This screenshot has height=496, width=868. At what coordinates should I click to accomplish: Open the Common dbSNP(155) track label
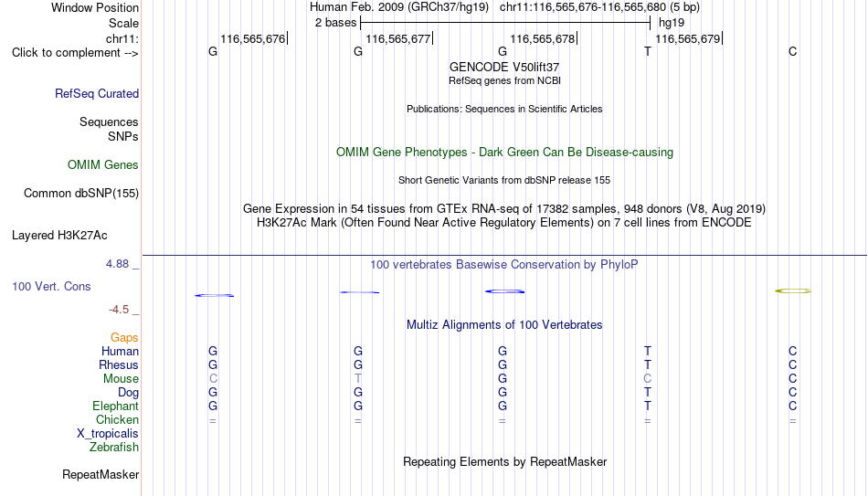81,194
